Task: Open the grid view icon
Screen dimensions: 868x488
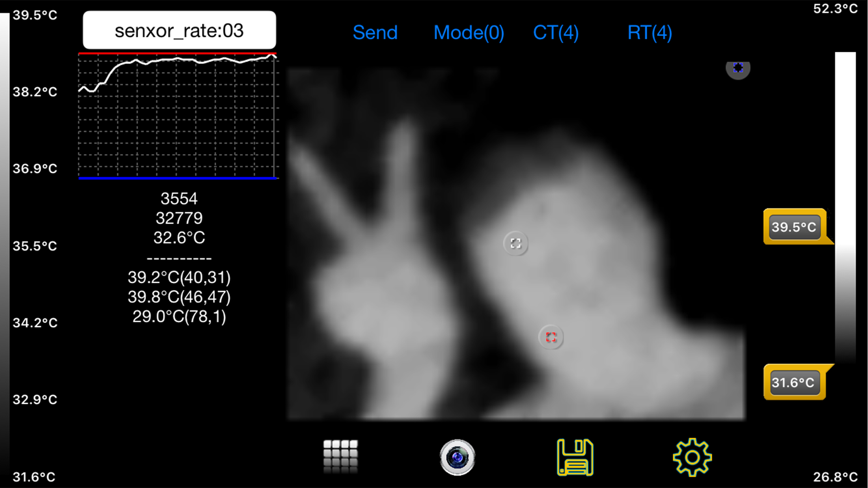Action: [x=340, y=456]
